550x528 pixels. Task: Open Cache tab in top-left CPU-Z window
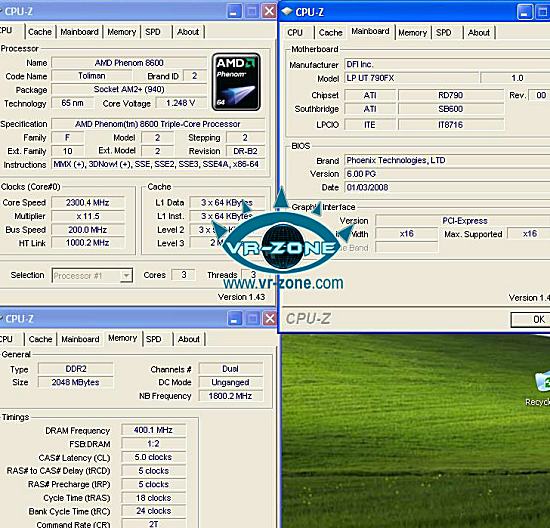40,32
